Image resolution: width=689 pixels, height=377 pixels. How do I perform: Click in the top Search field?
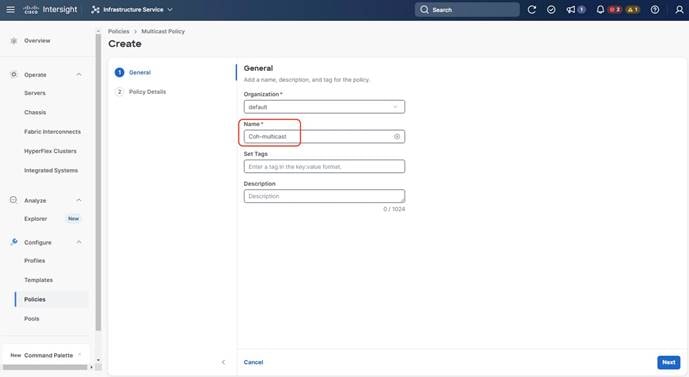pyautogui.click(x=467, y=9)
